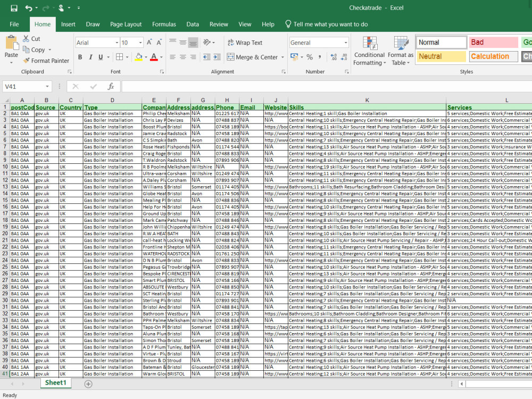Click the Undo arrow icon
The image size is (532, 399).
point(29,8)
